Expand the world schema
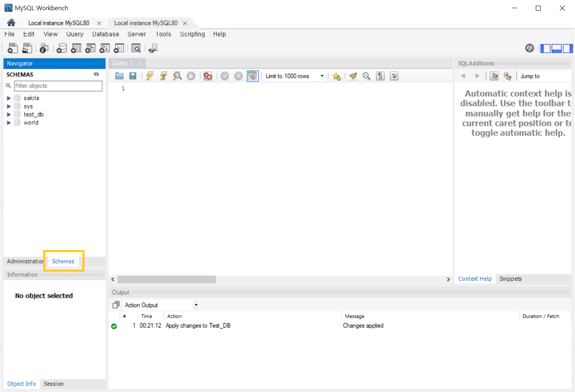Screen dimensions: 575x392 [9, 122]
